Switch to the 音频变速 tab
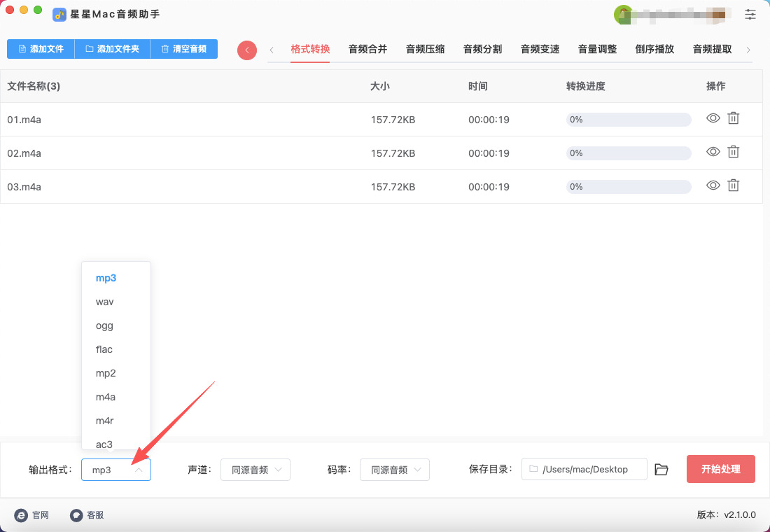 click(x=540, y=49)
